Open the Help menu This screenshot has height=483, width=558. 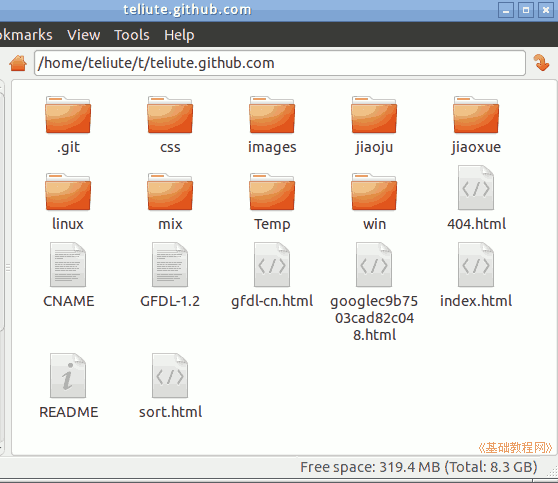pyautogui.click(x=179, y=35)
